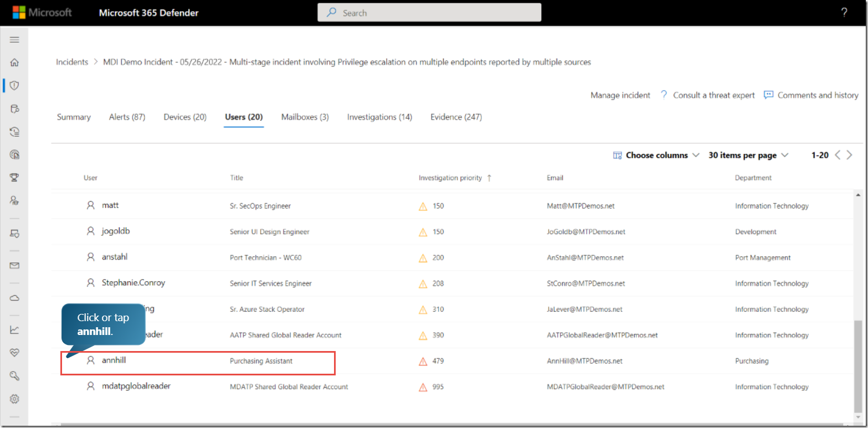Click in the Search box
This screenshot has height=428, width=868.
429,13
